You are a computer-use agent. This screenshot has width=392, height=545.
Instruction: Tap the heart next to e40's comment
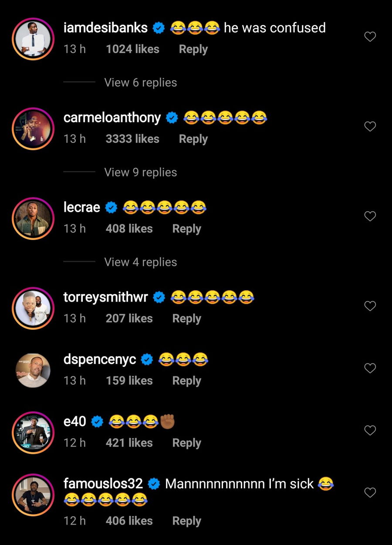(x=370, y=431)
